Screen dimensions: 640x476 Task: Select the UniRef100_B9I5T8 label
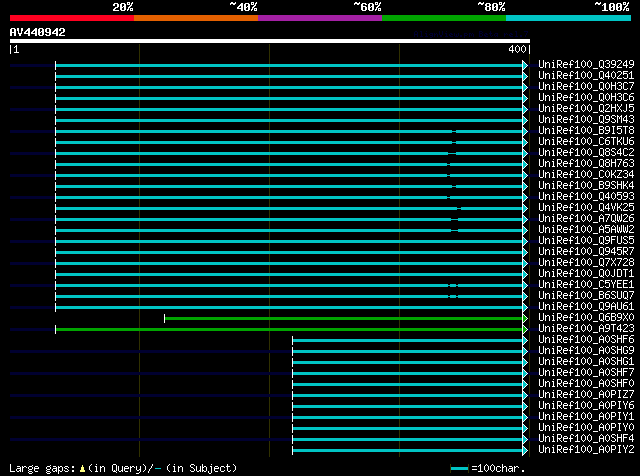[x=586, y=130]
